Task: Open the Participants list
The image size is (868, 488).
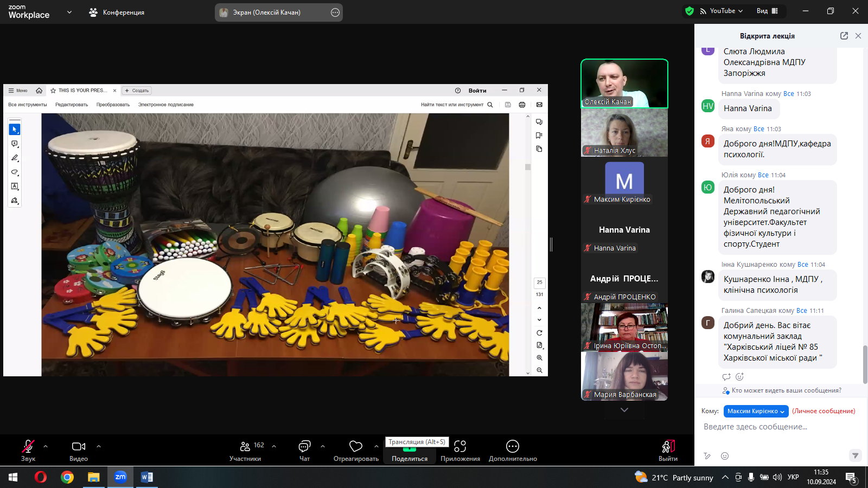Action: 245,447
